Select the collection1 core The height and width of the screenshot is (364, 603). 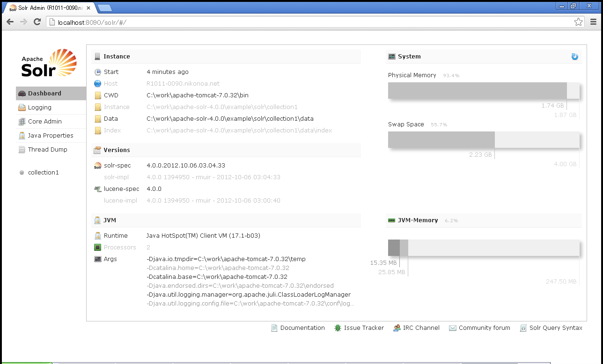(43, 173)
